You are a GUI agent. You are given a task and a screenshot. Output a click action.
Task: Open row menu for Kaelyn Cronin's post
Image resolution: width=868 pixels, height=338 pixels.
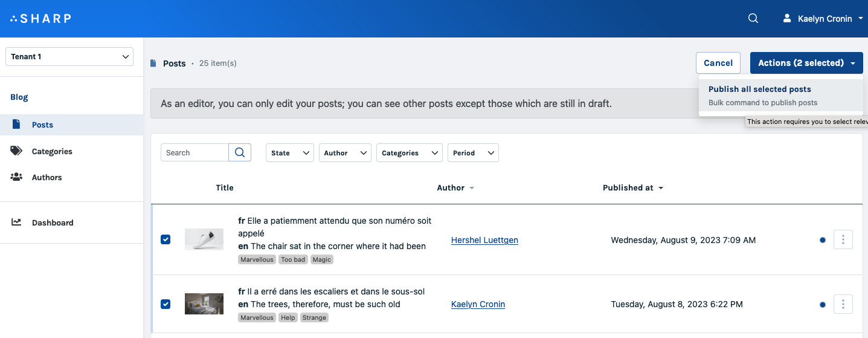843,304
